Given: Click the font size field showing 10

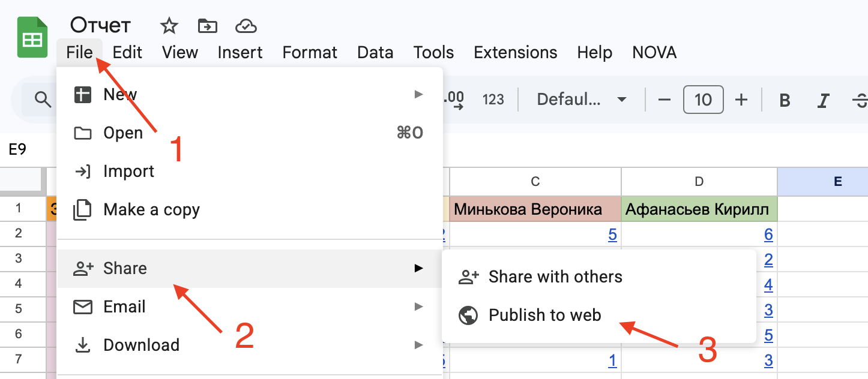Looking at the screenshot, I should [x=703, y=100].
